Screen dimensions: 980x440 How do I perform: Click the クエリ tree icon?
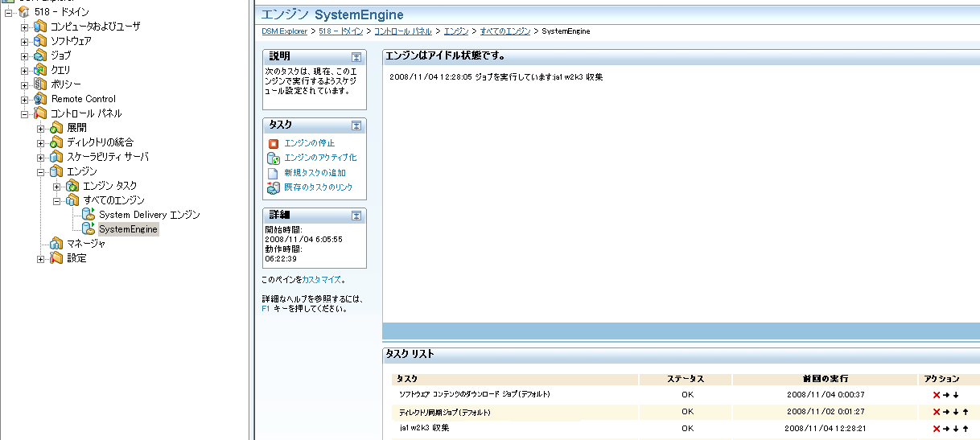pos(40,70)
